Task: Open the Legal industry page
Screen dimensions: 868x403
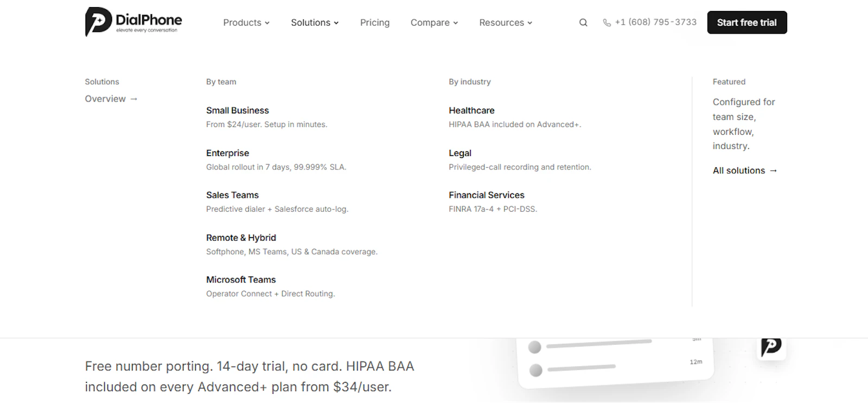Action: pyautogui.click(x=460, y=153)
